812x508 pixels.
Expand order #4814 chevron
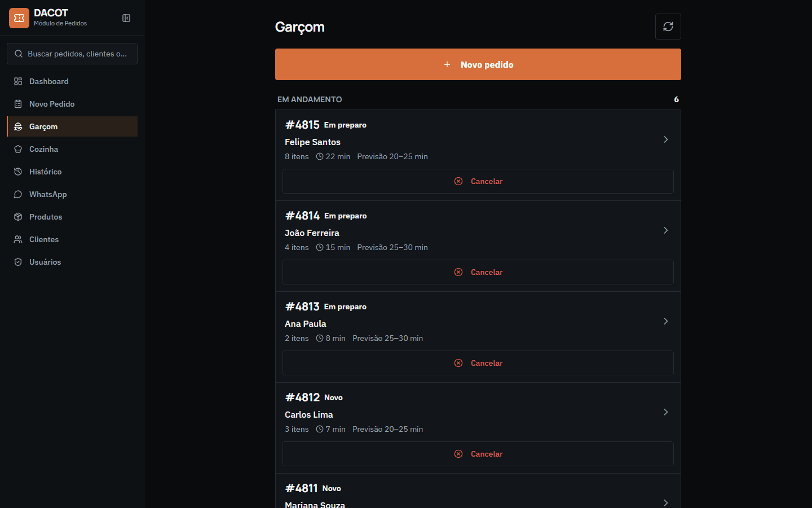(x=666, y=230)
